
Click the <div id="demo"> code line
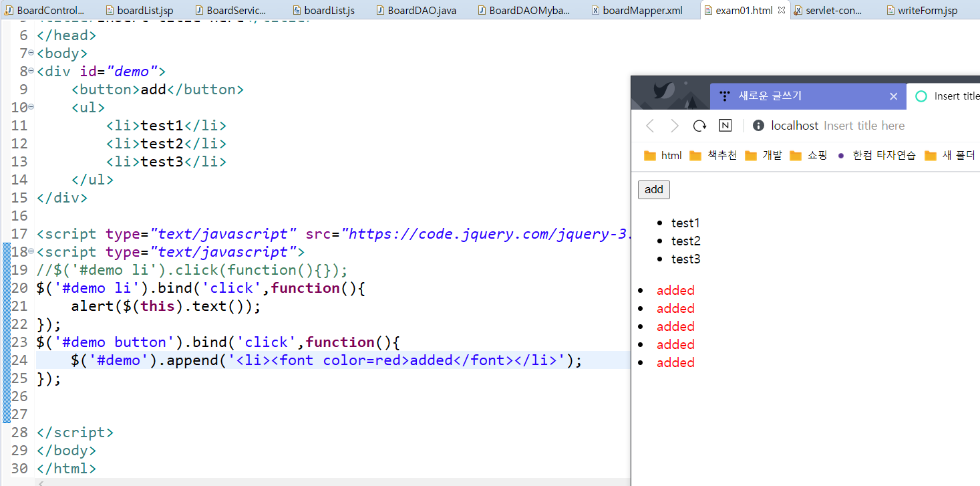coord(101,72)
